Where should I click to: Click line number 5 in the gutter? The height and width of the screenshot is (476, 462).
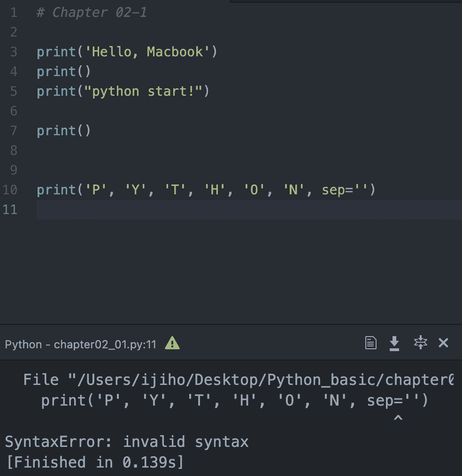[13, 91]
